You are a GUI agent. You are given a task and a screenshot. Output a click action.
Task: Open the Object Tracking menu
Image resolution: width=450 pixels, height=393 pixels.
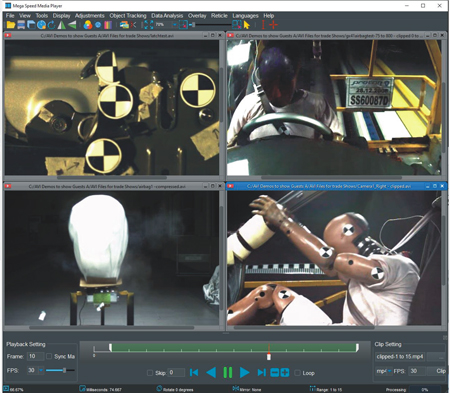point(128,16)
